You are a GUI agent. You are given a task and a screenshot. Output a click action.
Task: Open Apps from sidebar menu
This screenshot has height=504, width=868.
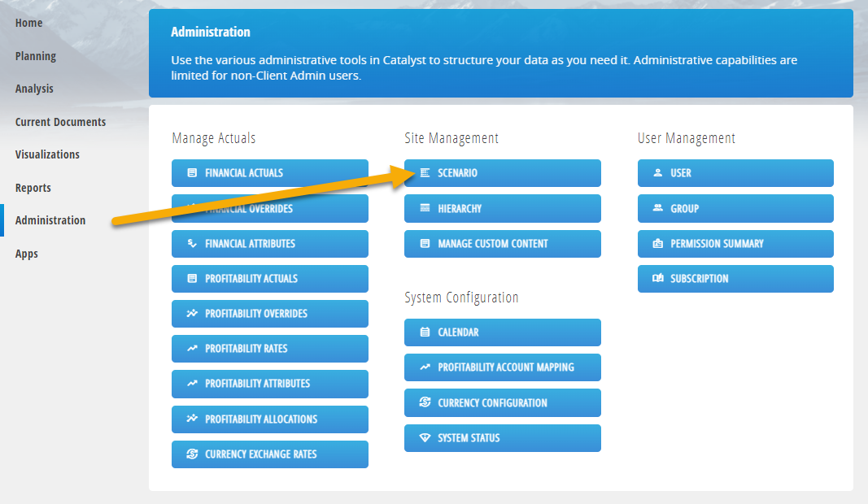click(27, 254)
